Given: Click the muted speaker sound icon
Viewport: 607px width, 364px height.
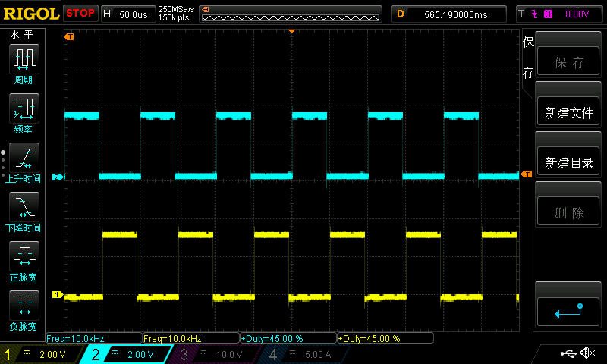Looking at the screenshot, I should click(587, 353).
